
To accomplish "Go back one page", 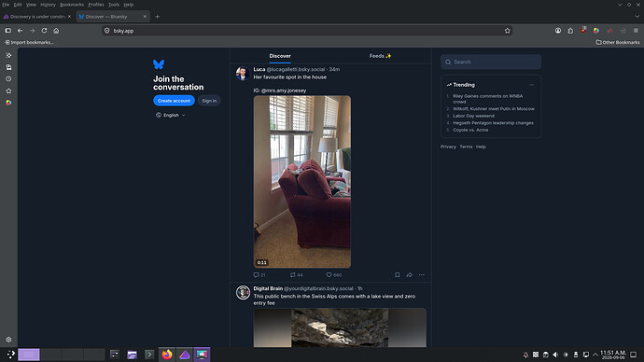I will tap(20, 31).
